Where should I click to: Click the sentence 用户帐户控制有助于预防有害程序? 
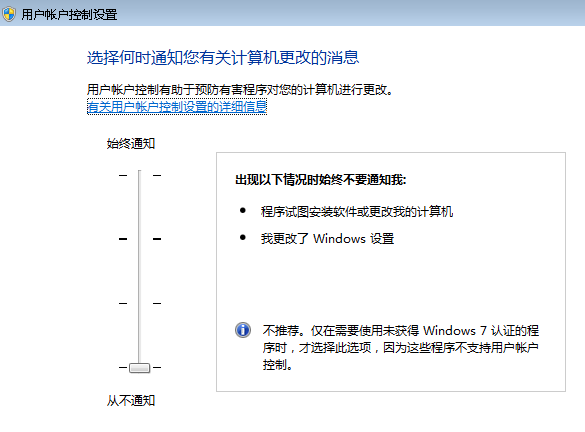(240, 90)
